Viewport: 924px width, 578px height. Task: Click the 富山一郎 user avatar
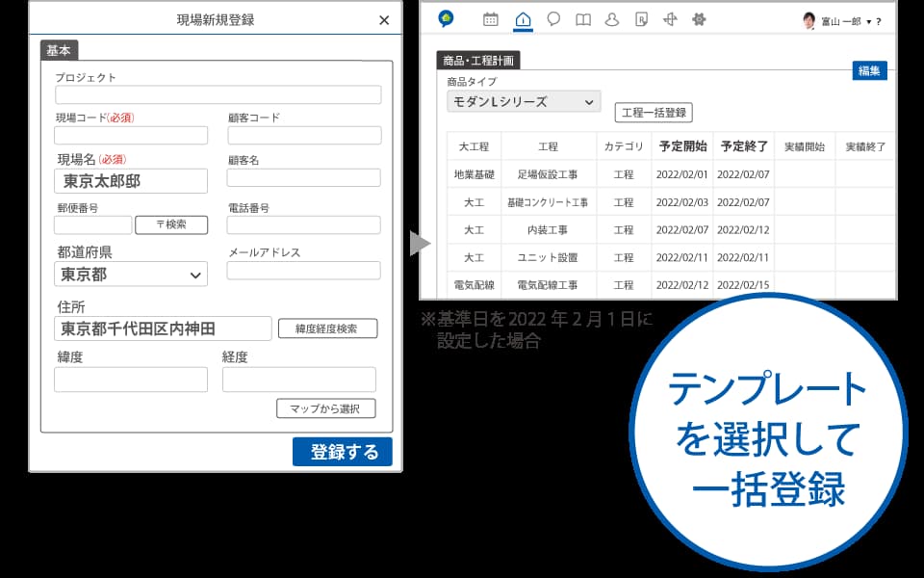coord(809,20)
